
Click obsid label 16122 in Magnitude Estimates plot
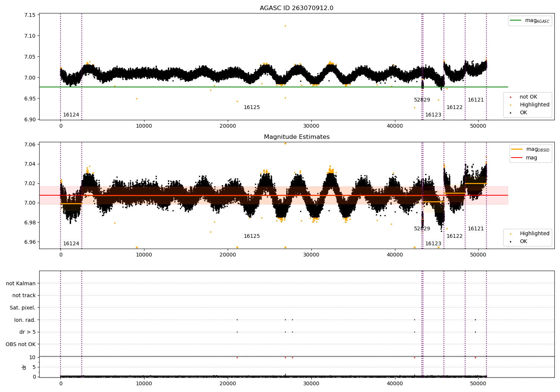coord(454,236)
